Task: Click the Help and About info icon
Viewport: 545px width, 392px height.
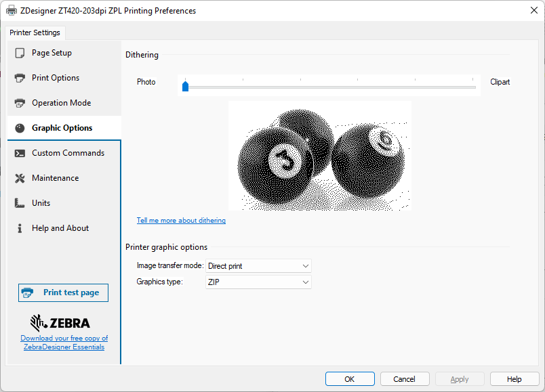Action: 20,228
